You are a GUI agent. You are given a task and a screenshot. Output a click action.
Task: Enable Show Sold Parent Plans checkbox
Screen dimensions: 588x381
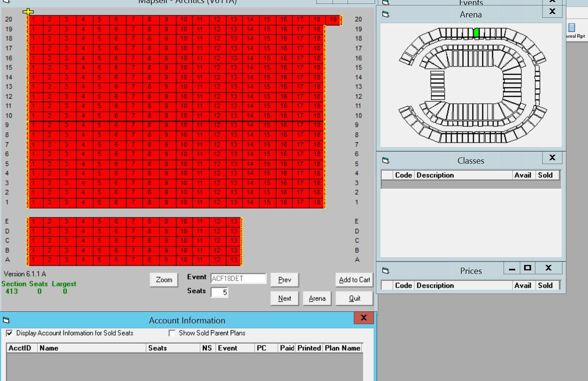(172, 333)
